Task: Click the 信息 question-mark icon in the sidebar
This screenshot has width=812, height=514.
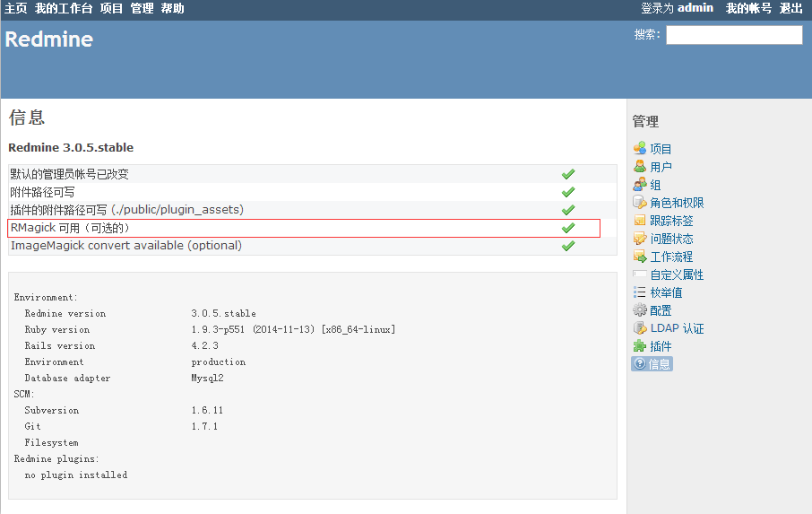Action: pyautogui.click(x=640, y=363)
